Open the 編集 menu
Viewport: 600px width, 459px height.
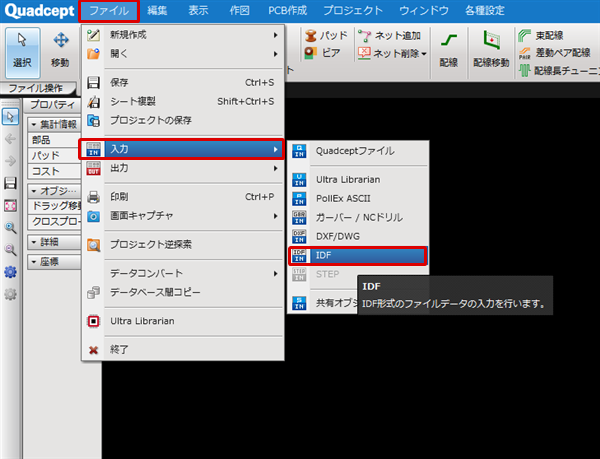(157, 11)
